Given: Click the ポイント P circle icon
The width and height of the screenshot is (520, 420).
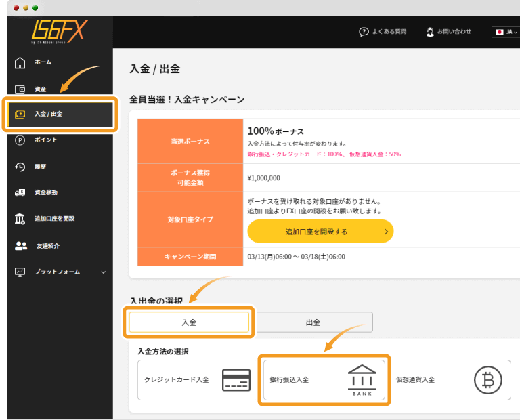Looking at the screenshot, I should pos(20,140).
